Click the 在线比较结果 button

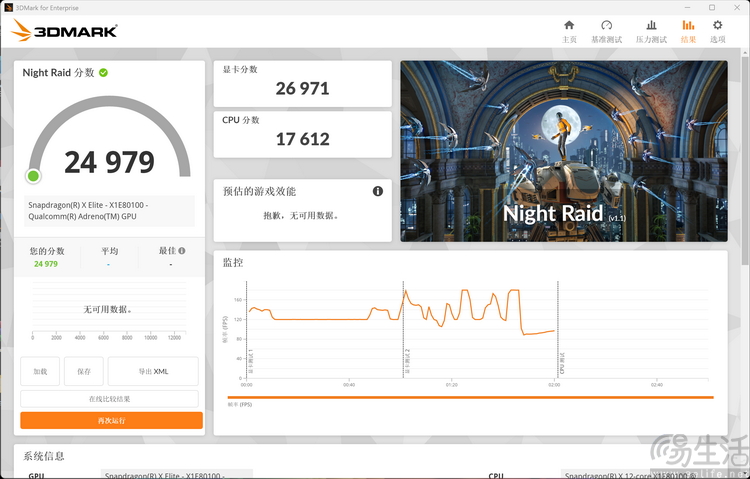coord(110,399)
